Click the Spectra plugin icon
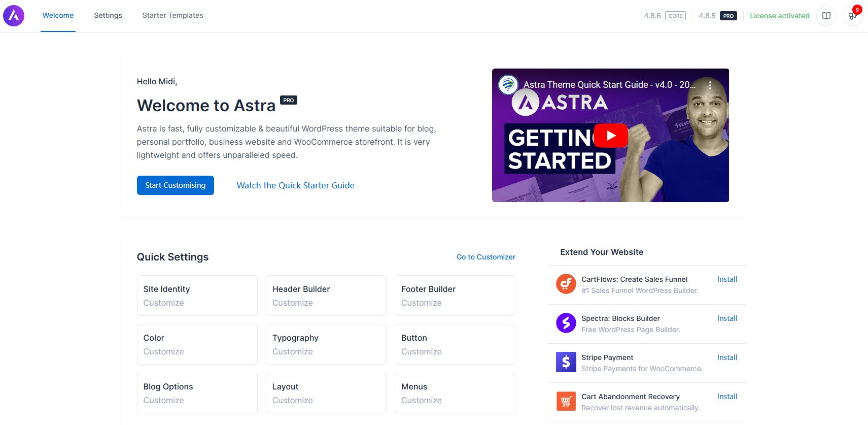 (x=566, y=323)
